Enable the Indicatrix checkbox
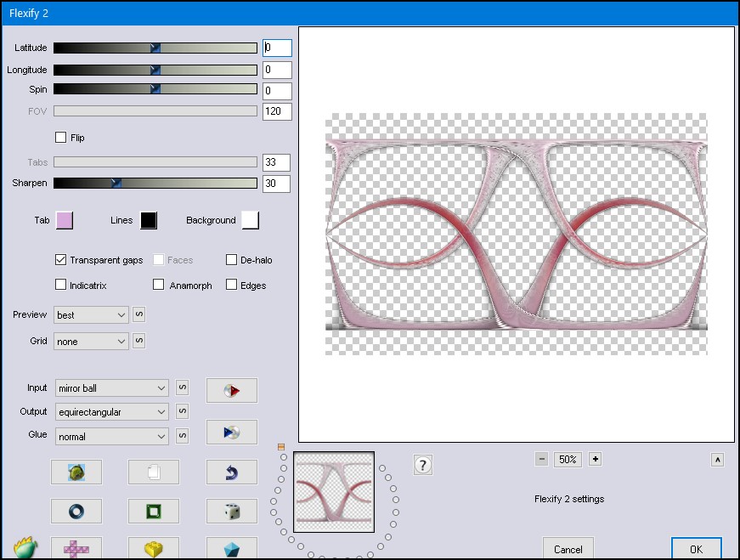740x560 pixels. 60,285
